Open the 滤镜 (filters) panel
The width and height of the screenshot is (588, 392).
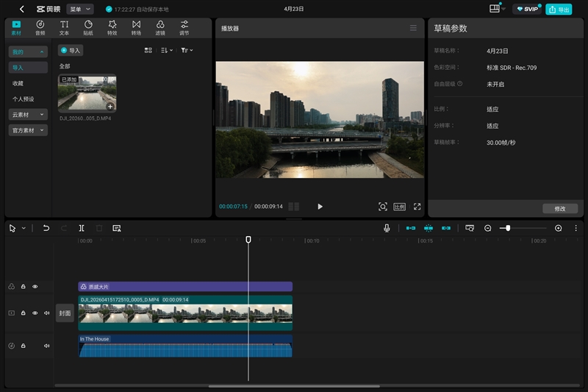(x=160, y=28)
